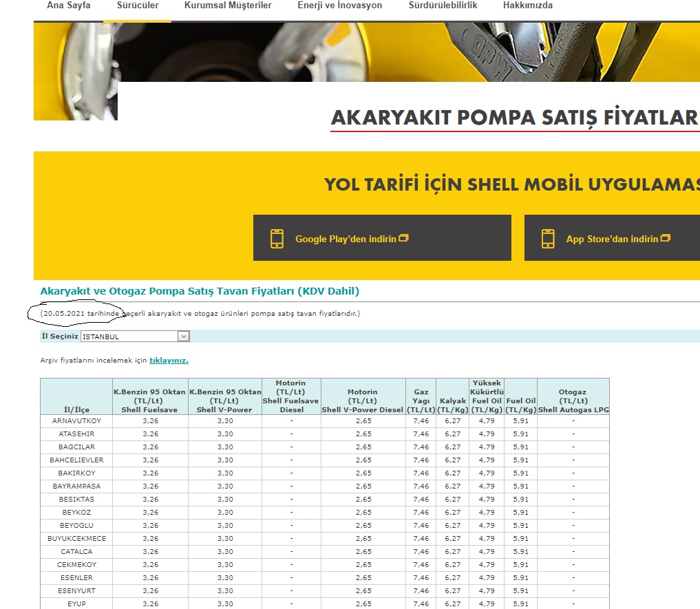Select the ARNAVUTKOY row name
Screen dimensions: 700x609
coord(76,421)
